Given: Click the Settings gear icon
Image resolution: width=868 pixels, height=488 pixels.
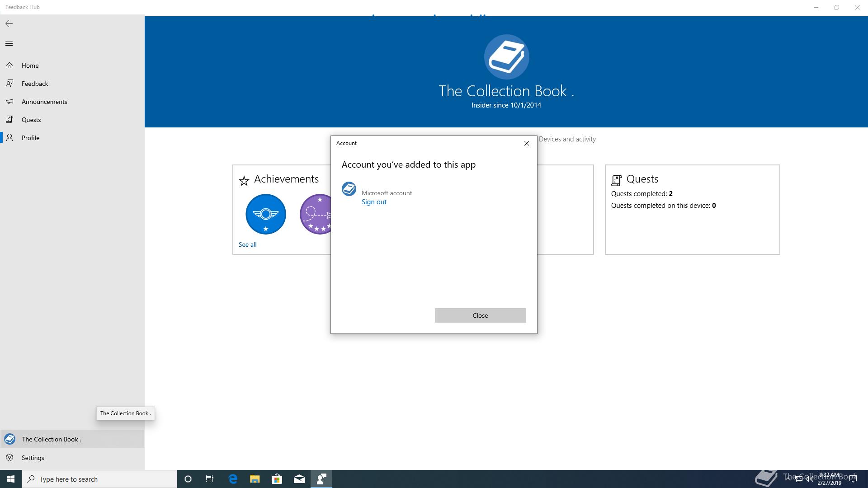Looking at the screenshot, I should (9, 458).
